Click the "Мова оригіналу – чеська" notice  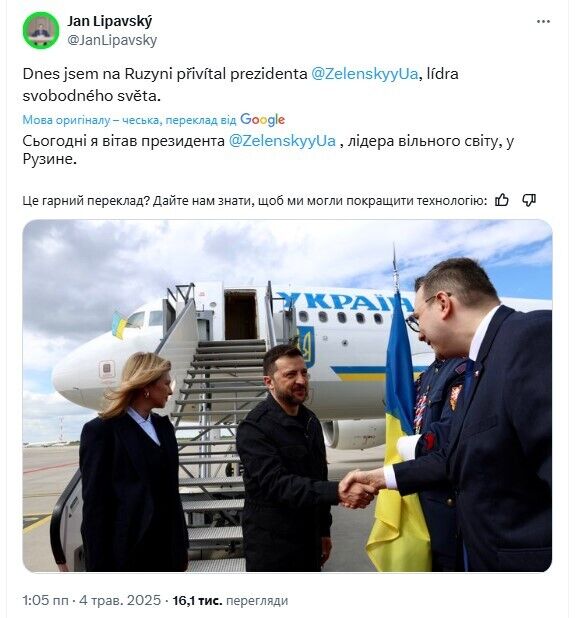90,120
